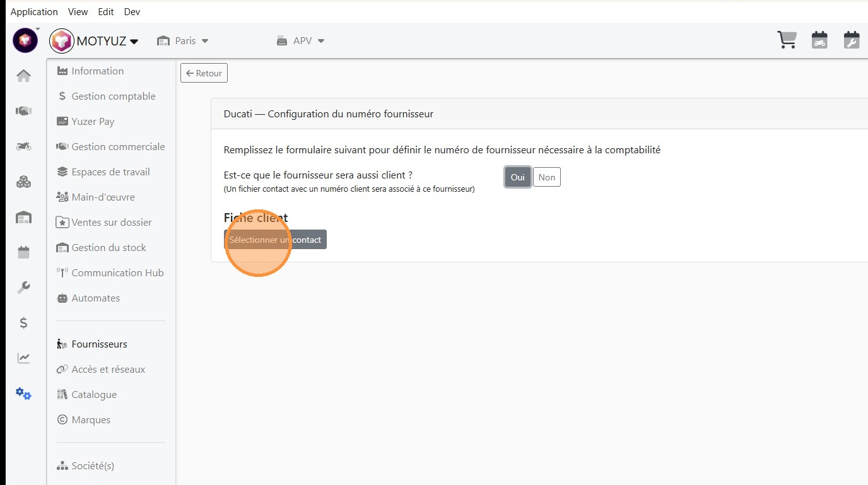Open the workshop wrench calendar icon

(852, 40)
